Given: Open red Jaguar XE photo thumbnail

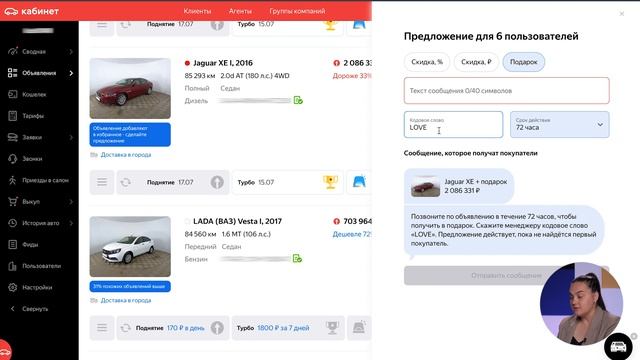Looking at the screenshot, I should [x=130, y=88].
